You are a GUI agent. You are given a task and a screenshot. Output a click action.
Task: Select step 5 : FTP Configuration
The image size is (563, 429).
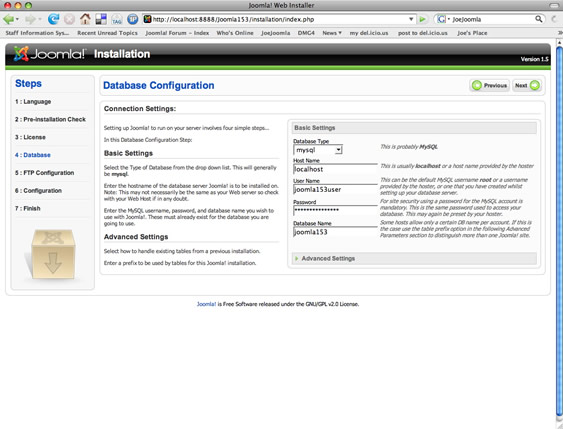[x=45, y=173]
